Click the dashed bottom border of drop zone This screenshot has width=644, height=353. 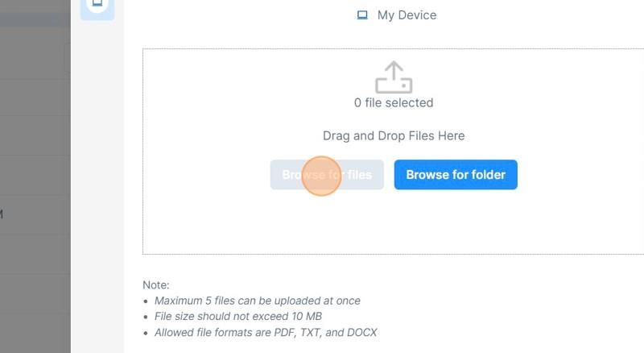tap(394, 254)
